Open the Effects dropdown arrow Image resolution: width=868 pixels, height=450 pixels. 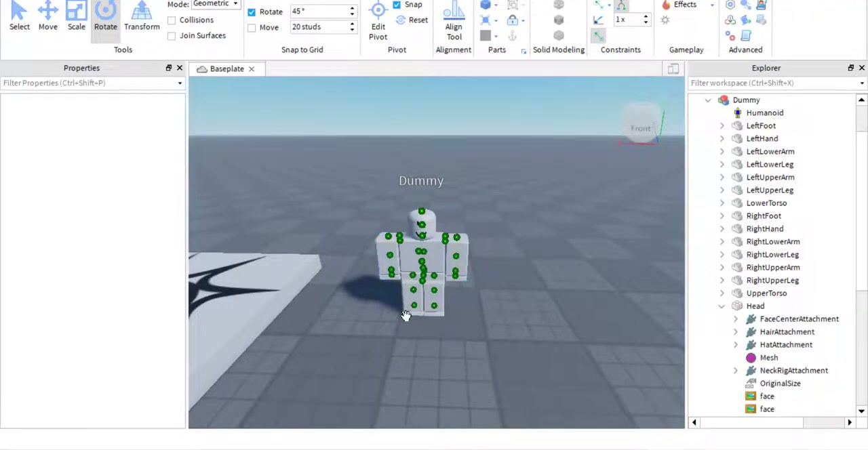click(x=711, y=5)
